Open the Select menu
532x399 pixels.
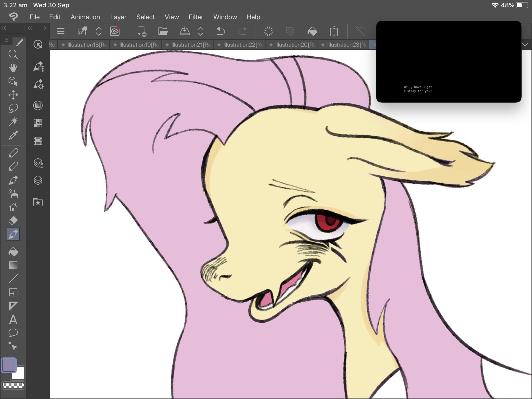(145, 17)
